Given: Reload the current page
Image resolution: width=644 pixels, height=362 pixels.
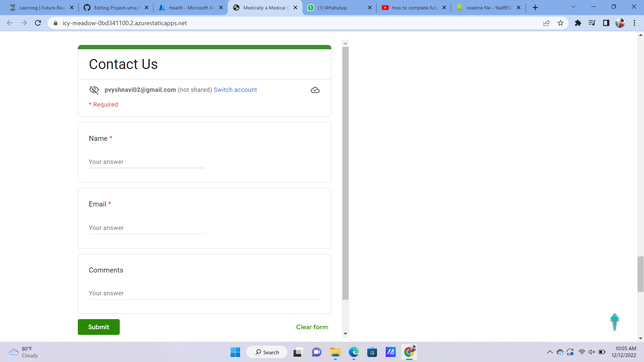Looking at the screenshot, I should pyautogui.click(x=38, y=23).
